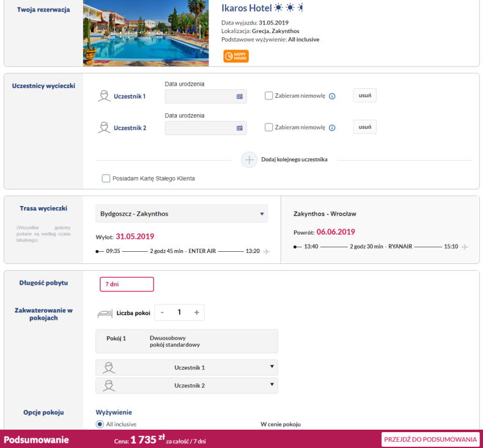This screenshot has height=448, width=483.
Task: Click Uczestnik 1 birth date field
Action: (206, 97)
